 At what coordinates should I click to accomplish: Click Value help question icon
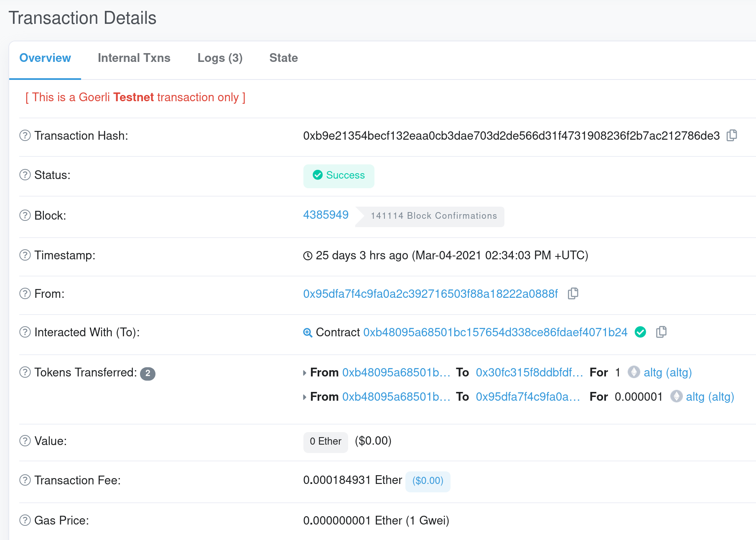25,441
